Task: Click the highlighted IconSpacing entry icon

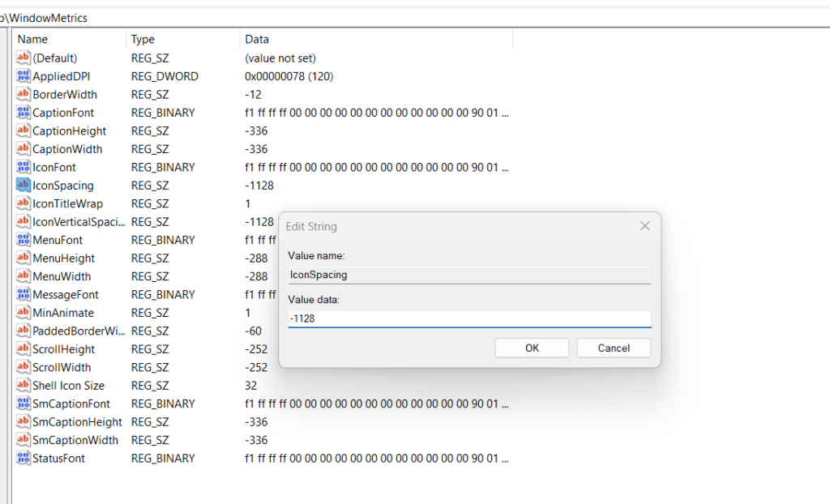Action: point(23,186)
